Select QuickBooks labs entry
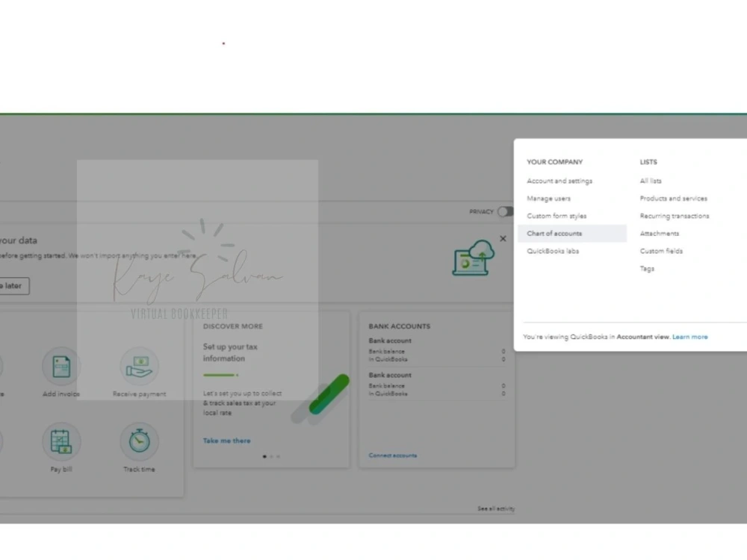The height and width of the screenshot is (560, 747). point(553,251)
